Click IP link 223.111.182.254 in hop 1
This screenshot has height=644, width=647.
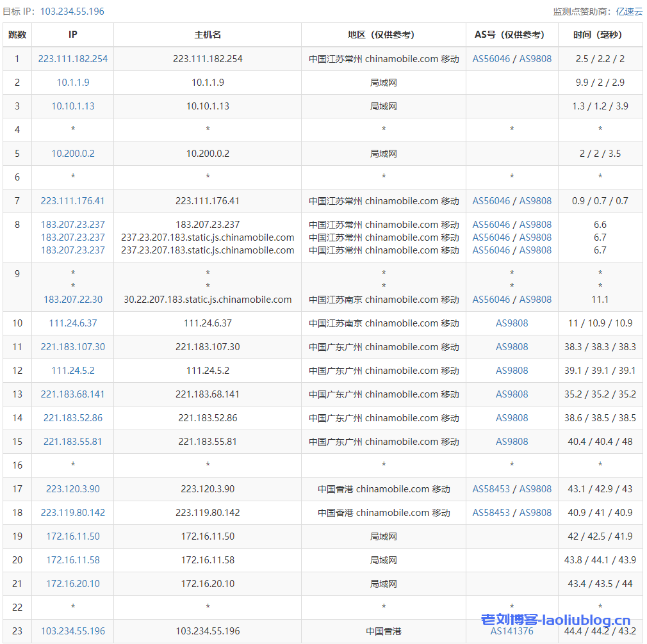pos(72,58)
